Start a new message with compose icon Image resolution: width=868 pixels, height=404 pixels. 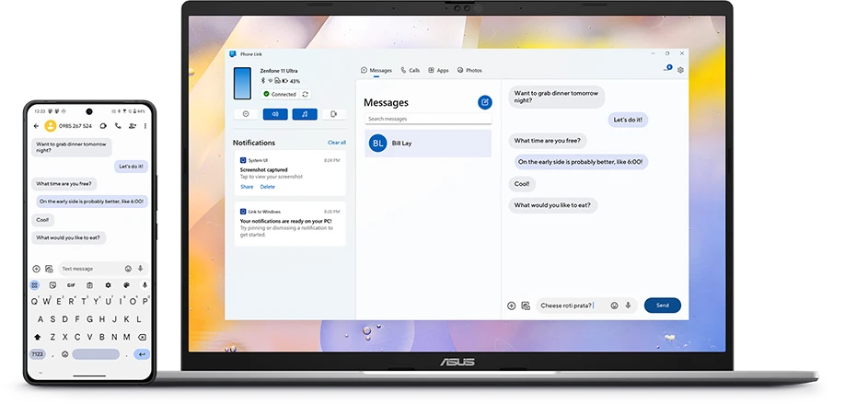tap(485, 102)
